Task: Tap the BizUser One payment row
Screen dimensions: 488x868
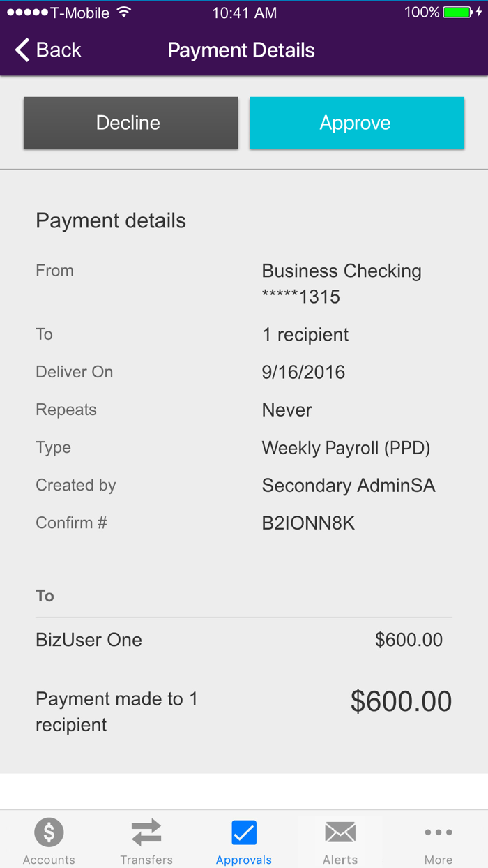Action: click(x=244, y=639)
